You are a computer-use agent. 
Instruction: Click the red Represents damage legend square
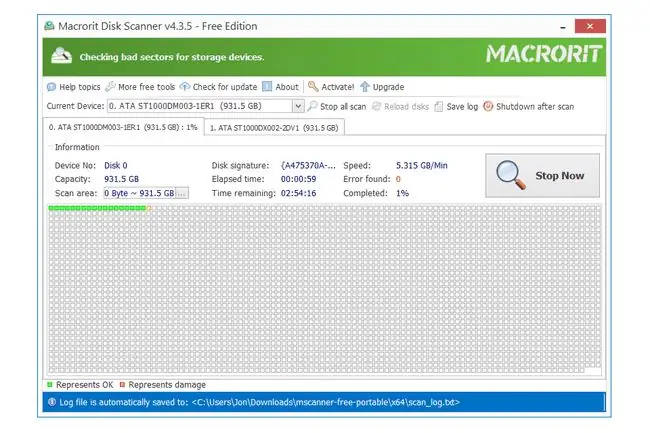(122, 385)
